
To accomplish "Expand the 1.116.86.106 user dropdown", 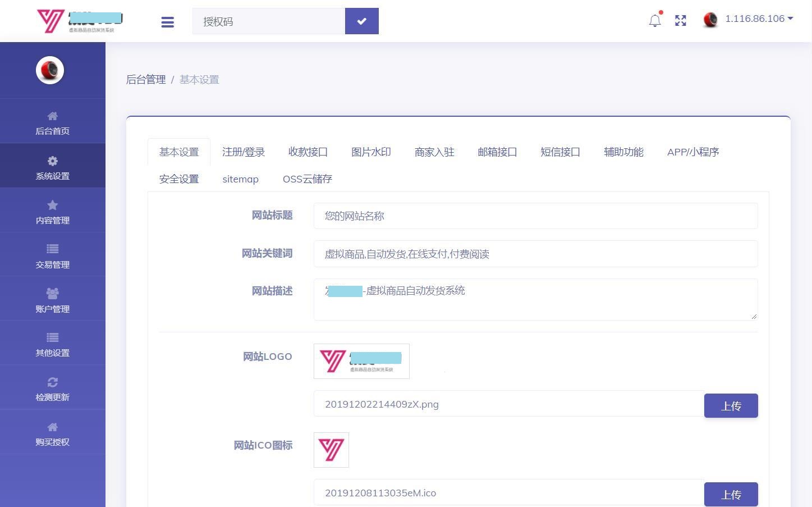I will click(758, 19).
